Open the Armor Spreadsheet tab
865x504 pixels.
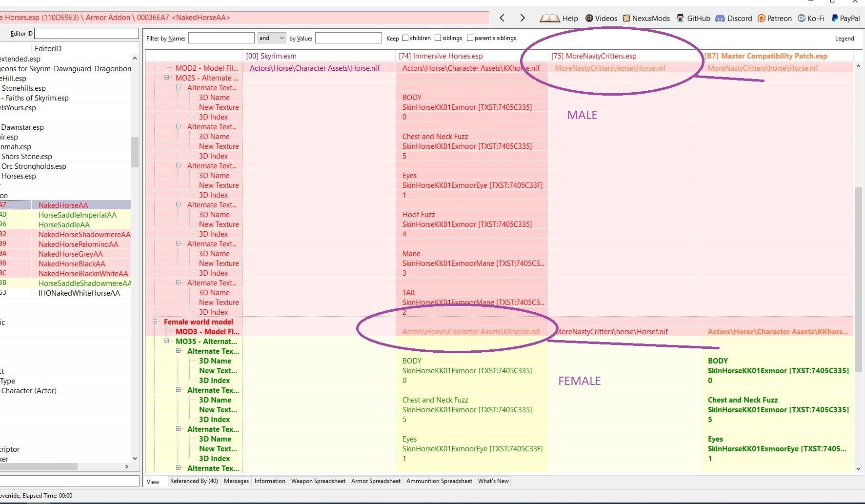[x=376, y=481]
